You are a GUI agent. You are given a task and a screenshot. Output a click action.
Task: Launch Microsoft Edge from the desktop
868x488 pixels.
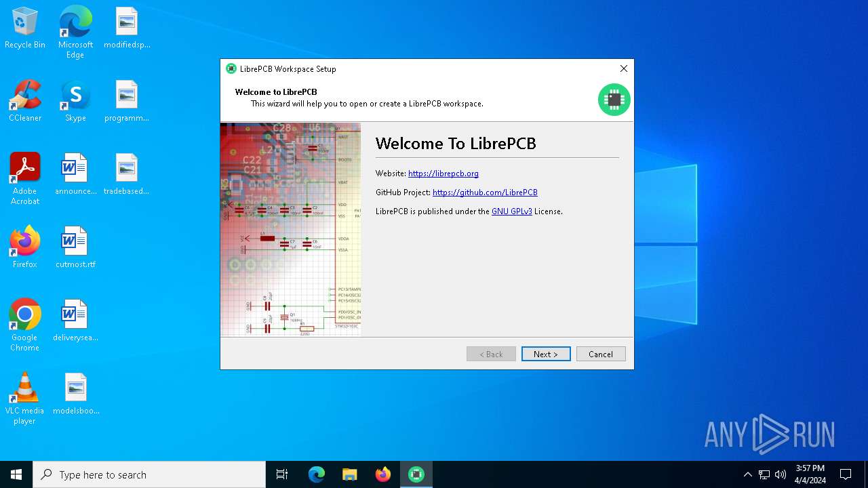pyautogui.click(x=75, y=33)
